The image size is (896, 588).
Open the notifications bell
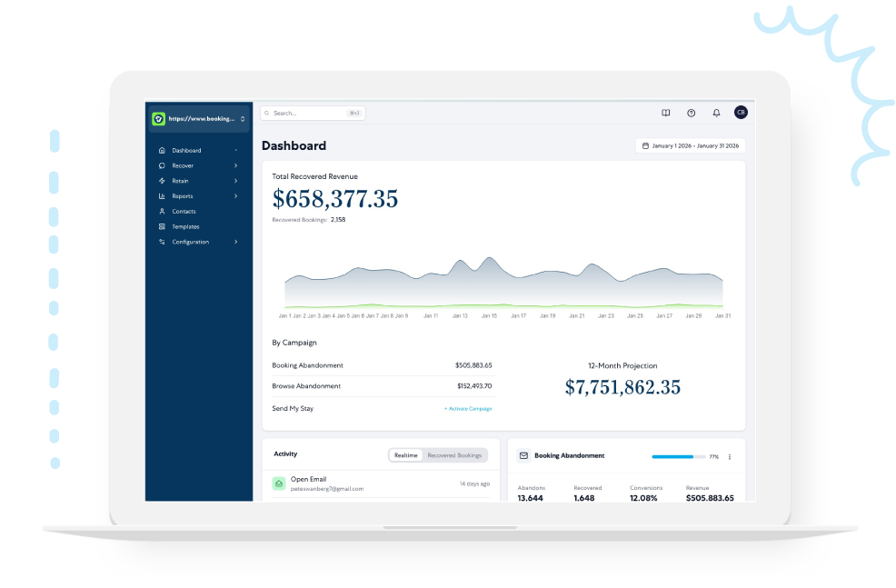[716, 113]
